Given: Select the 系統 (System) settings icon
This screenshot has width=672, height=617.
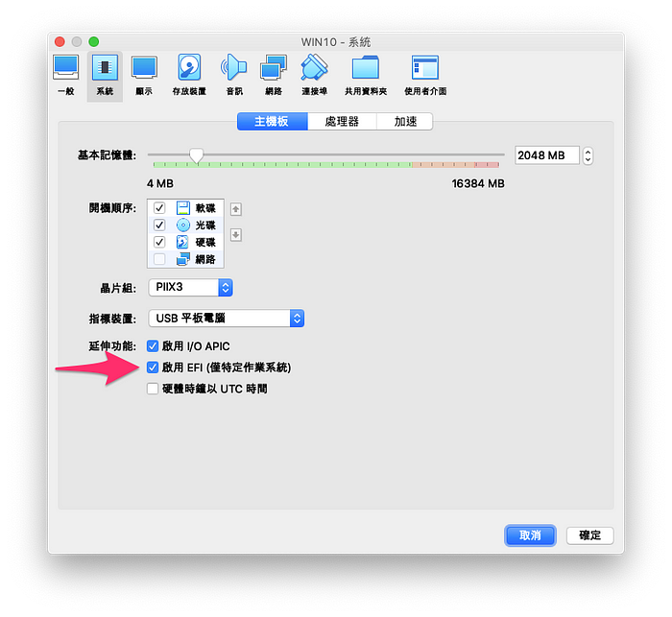Looking at the screenshot, I should pos(105,75).
